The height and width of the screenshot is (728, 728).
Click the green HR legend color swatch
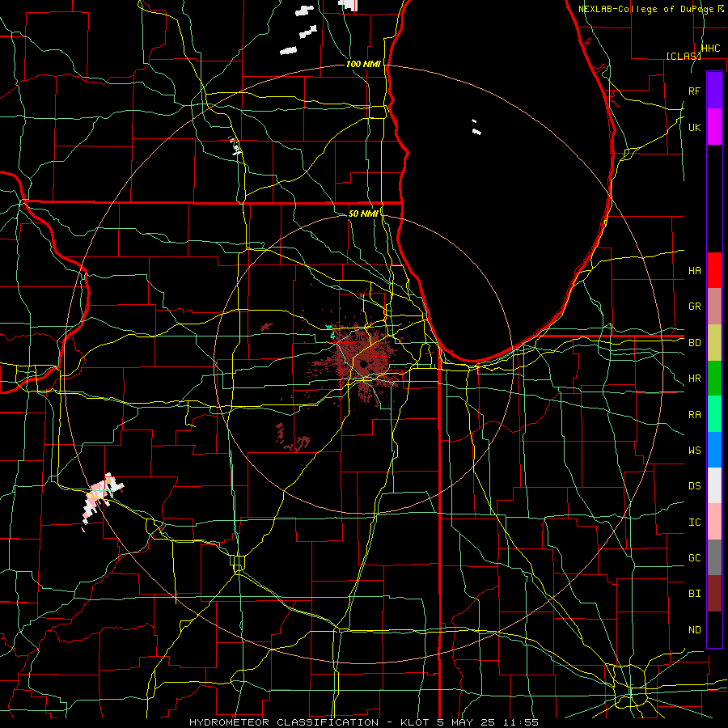(714, 379)
